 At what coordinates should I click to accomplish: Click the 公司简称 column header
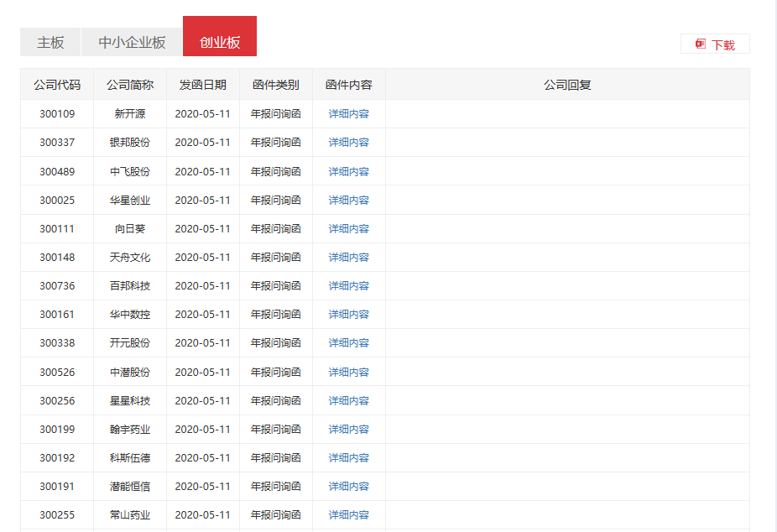pos(130,85)
